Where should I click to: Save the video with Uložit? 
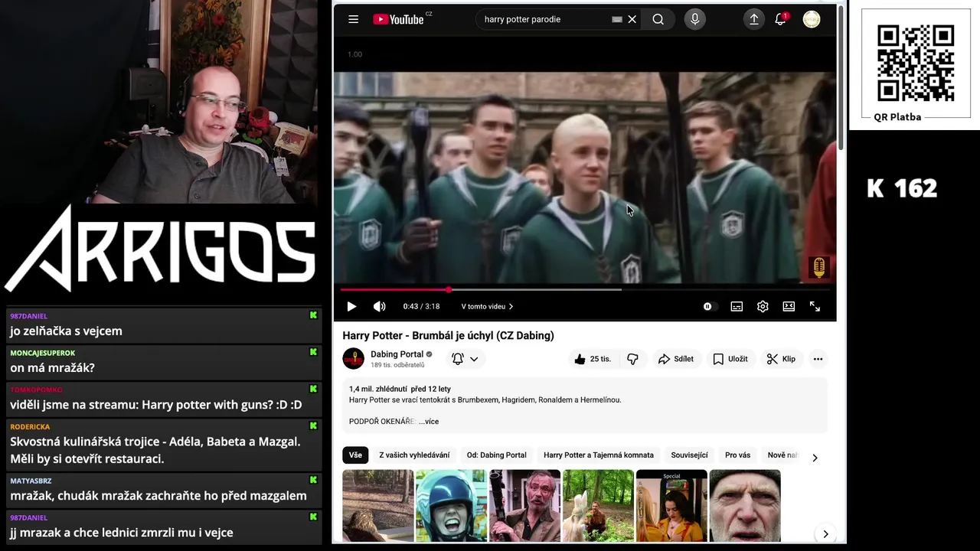(730, 359)
